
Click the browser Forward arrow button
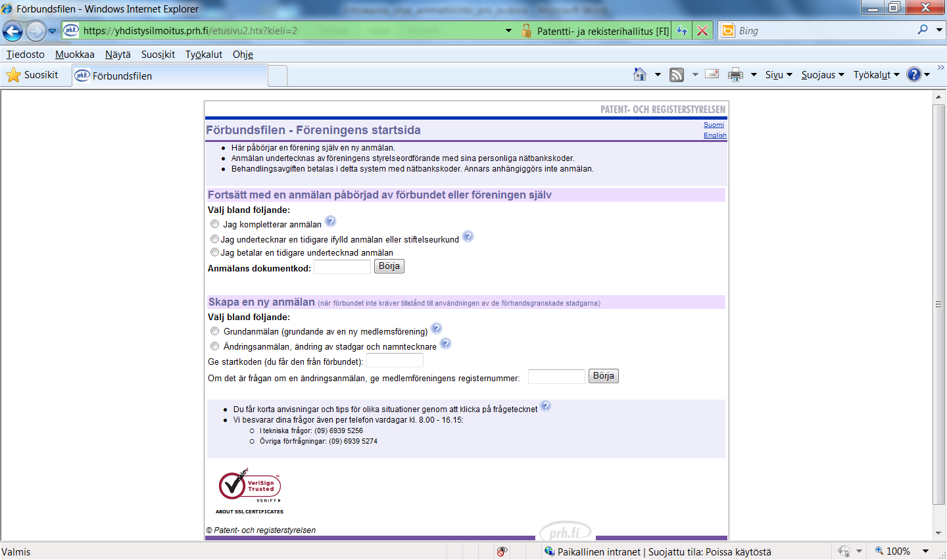click(36, 31)
